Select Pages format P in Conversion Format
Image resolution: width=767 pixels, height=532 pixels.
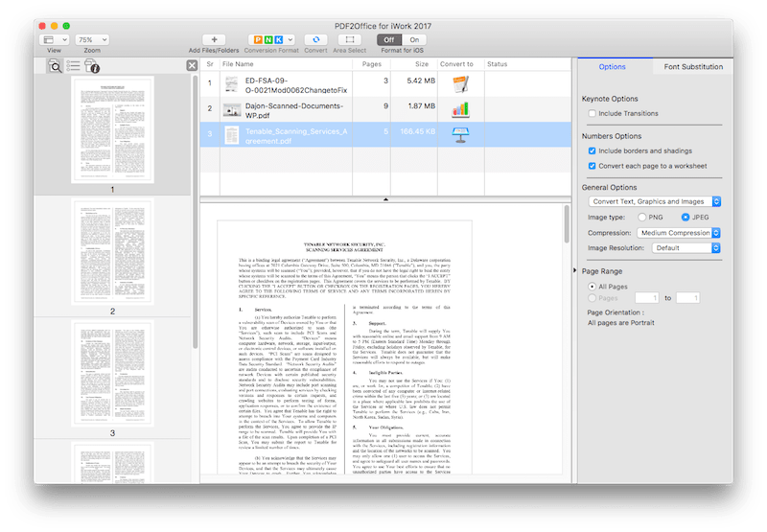point(258,39)
